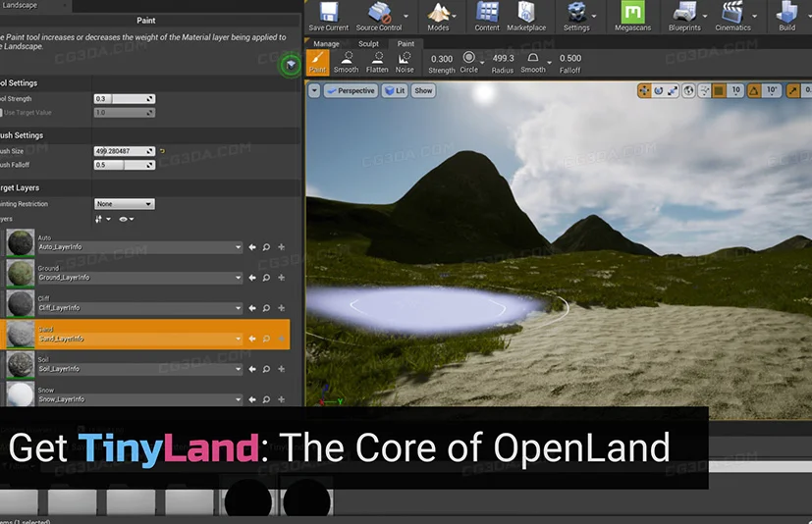Select scale gizmo in viewport toolbar

[673, 90]
